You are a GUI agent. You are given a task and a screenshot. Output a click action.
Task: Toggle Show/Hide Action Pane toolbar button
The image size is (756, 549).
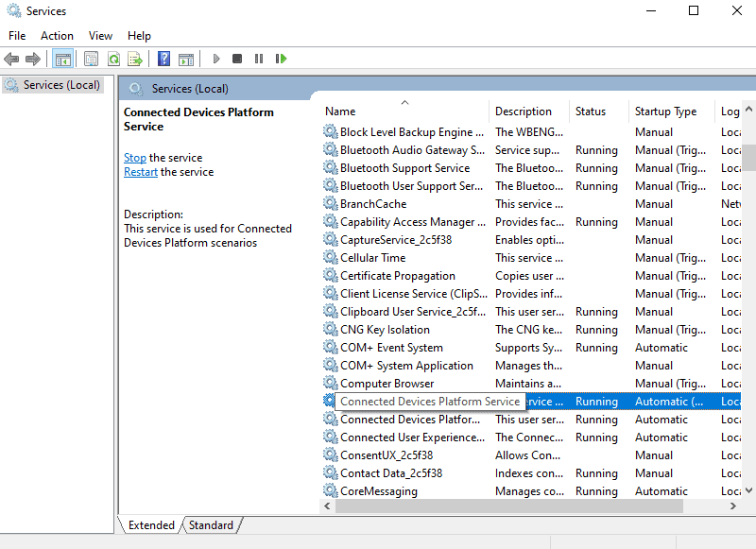186,59
